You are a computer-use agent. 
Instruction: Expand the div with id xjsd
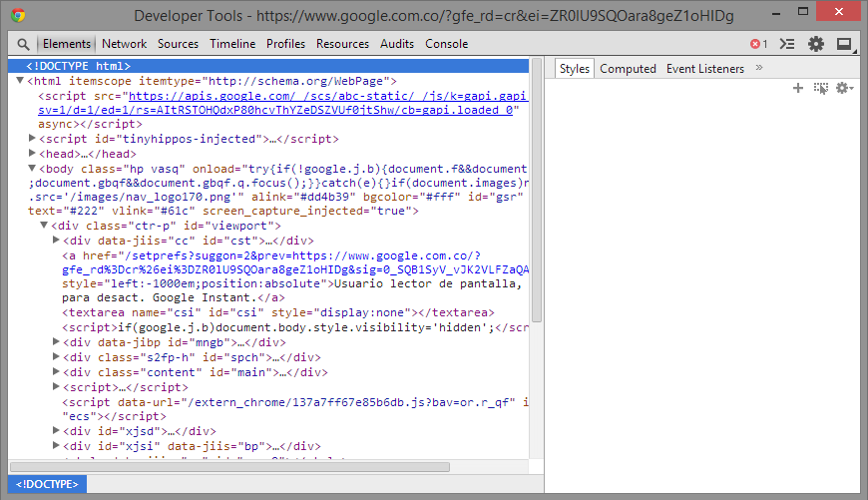click(56, 430)
